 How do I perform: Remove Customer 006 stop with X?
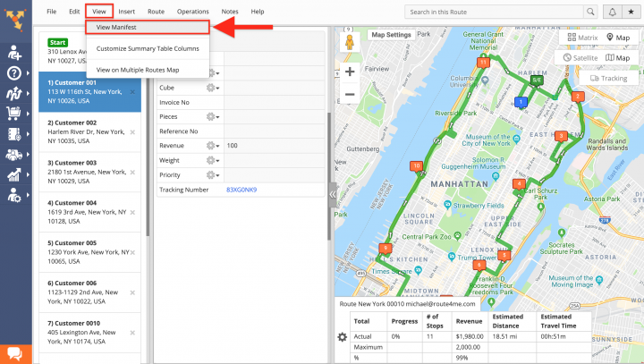(132, 292)
